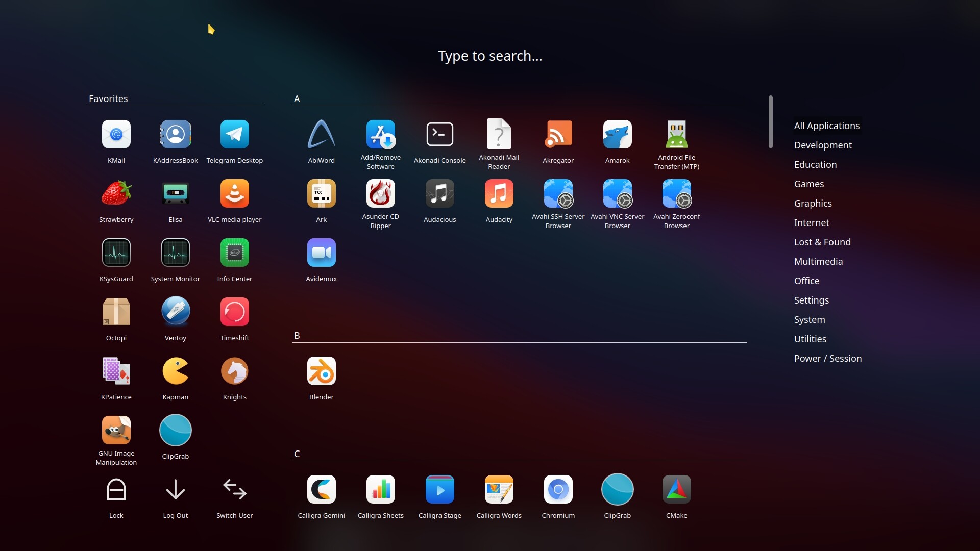This screenshot has width=980, height=551.
Task: Click the Type to search field
Action: pyautogui.click(x=490, y=56)
